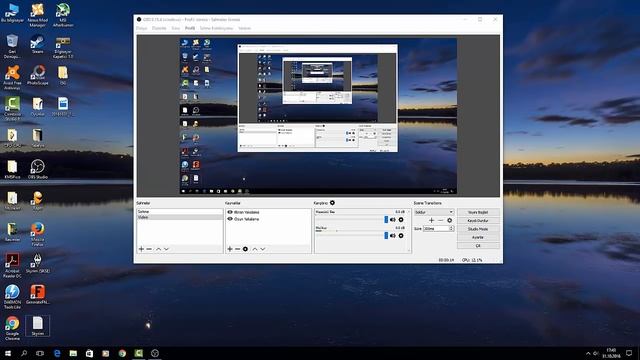Open Mozilla Firefox desktop shortcut

coord(38,234)
